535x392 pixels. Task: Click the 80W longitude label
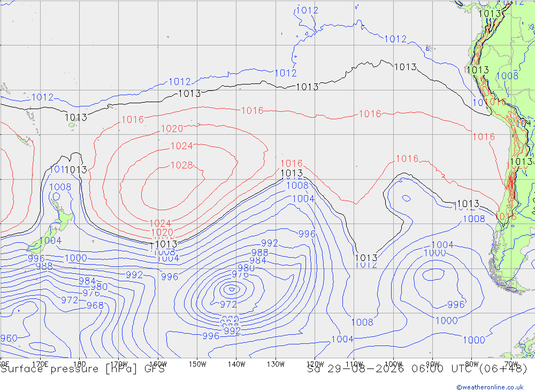pos(472,364)
